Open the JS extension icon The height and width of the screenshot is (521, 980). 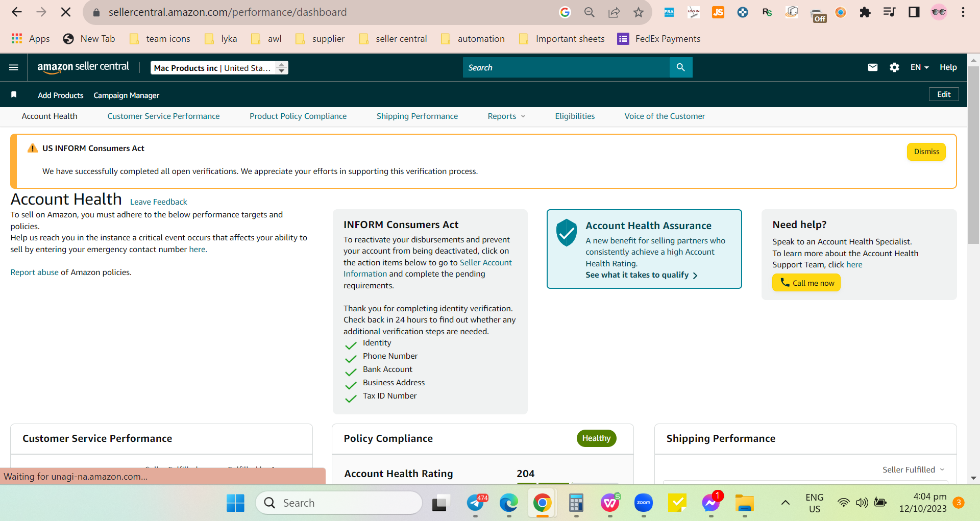coord(718,12)
